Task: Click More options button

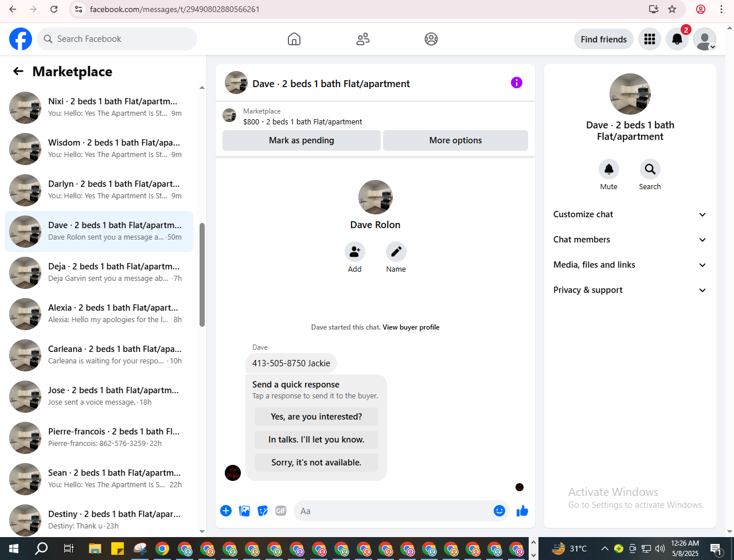Action: [x=455, y=140]
